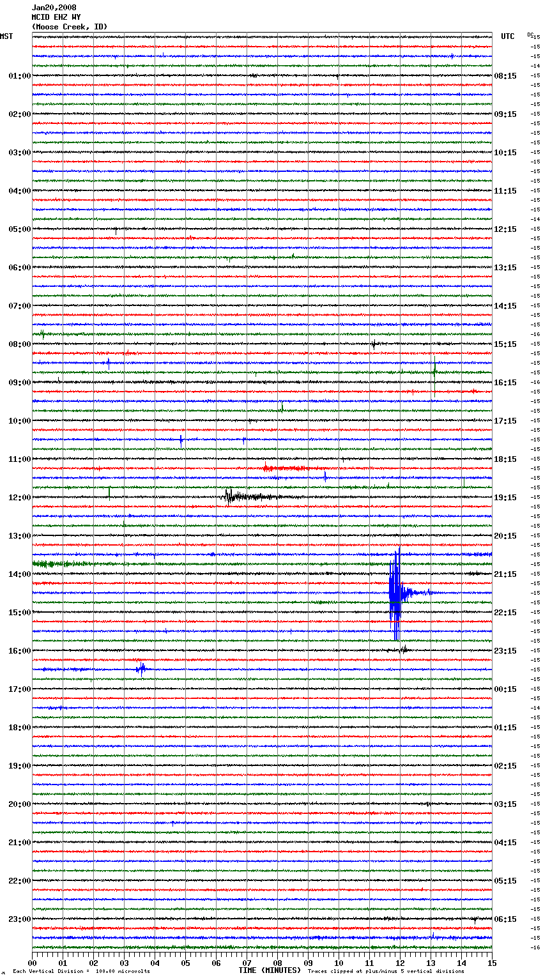Select the 02:00 MST time label
This screenshot has width=543, height=980.
(x=20, y=114)
